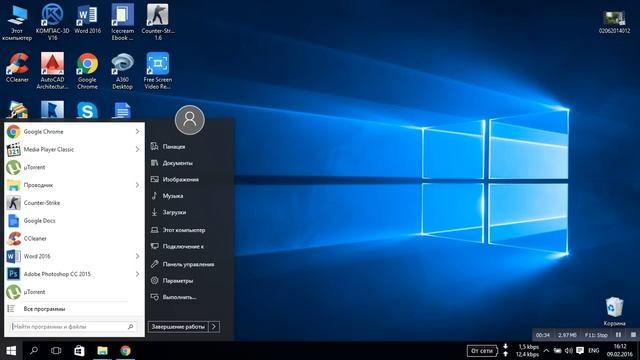Image resolution: width=640 pixels, height=360 pixels.
Task: Open the action center notification icon
Action: (580, 351)
